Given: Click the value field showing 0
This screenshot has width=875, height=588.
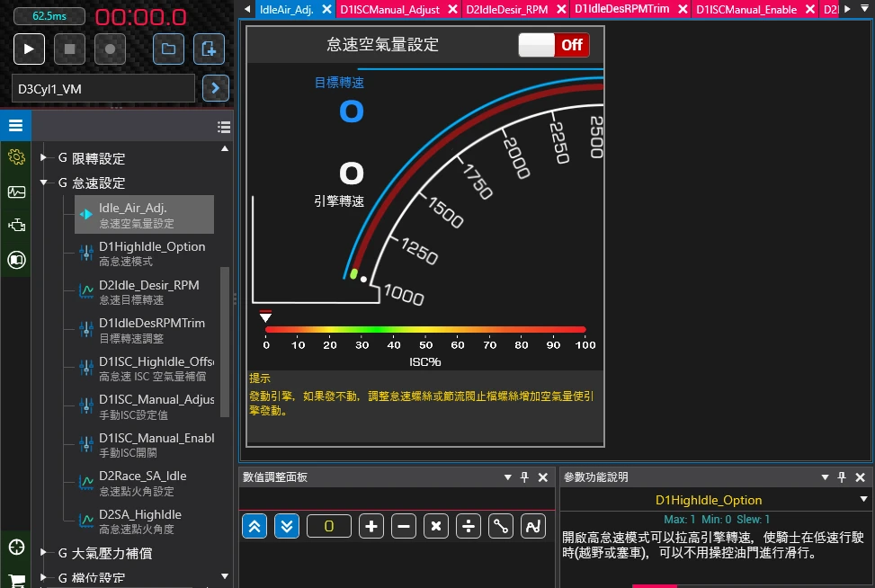Looking at the screenshot, I should tap(328, 526).
